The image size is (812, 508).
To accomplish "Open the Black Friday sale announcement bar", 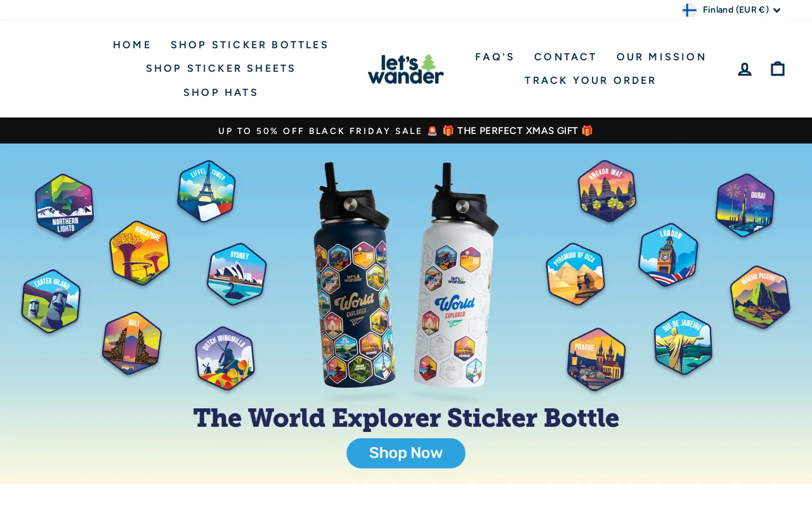I will click(406, 131).
